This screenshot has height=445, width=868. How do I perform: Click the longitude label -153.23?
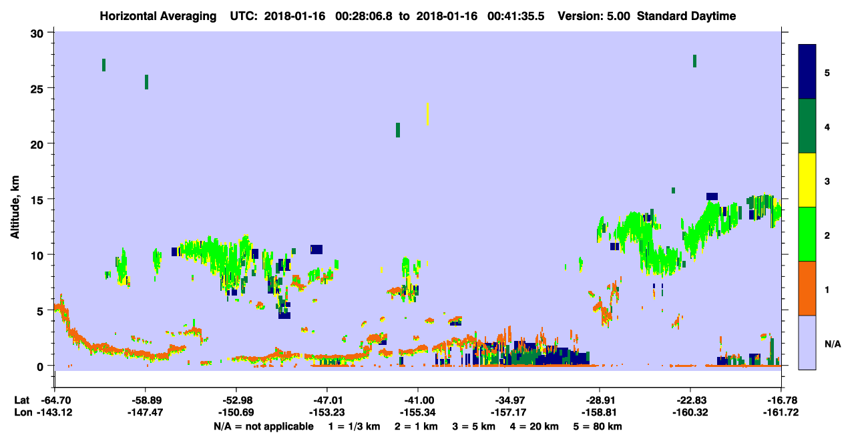327,413
